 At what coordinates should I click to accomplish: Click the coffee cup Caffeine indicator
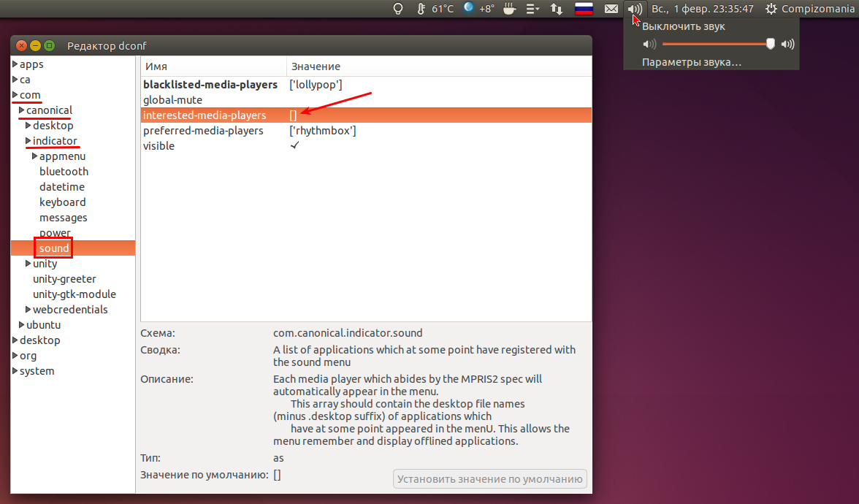pyautogui.click(x=510, y=9)
